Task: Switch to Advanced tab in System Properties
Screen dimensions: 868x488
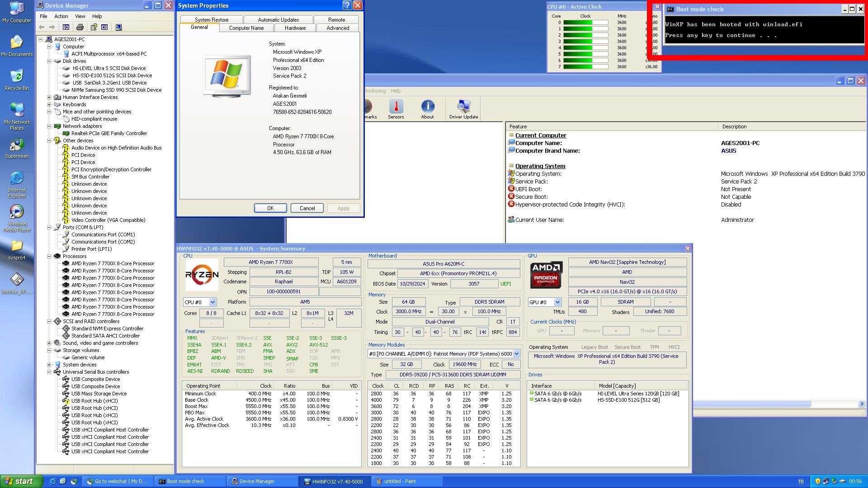Action: tap(338, 28)
